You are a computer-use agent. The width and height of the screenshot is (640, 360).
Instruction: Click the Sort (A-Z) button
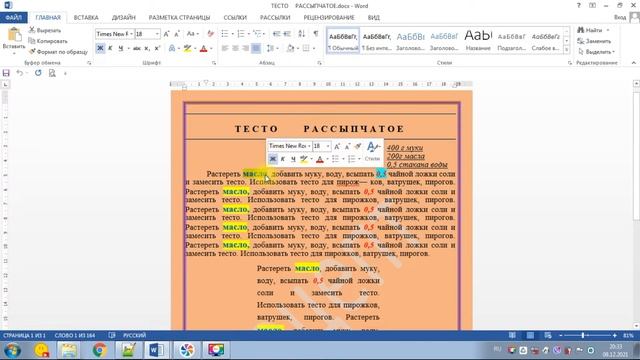[302, 34]
